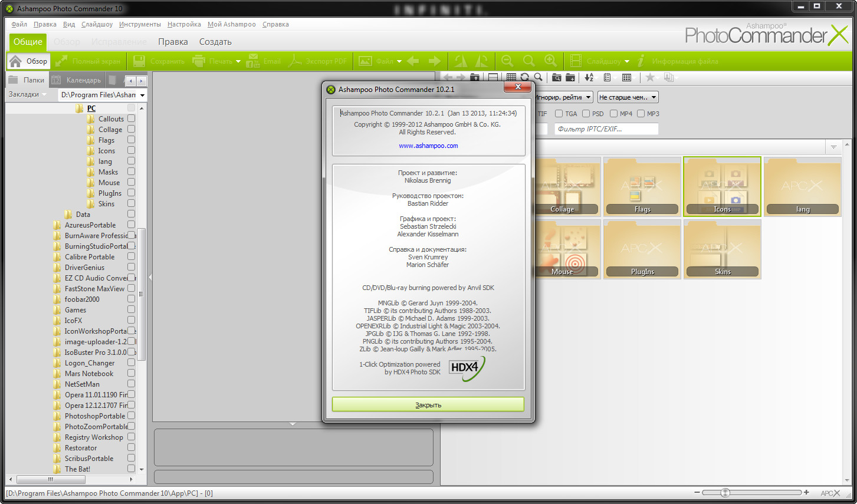Close the About dialog with X

coord(518,87)
